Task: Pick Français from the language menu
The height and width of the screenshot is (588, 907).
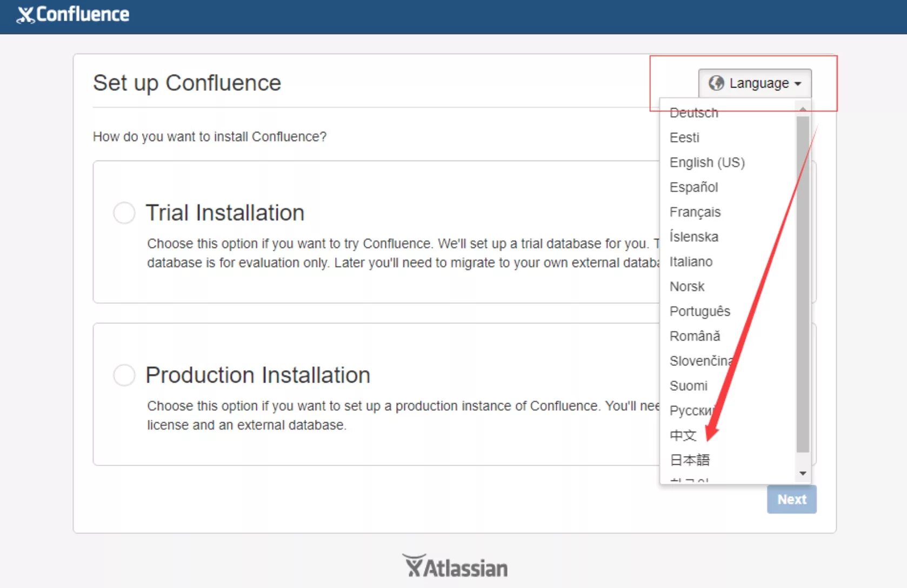Action: click(x=695, y=212)
